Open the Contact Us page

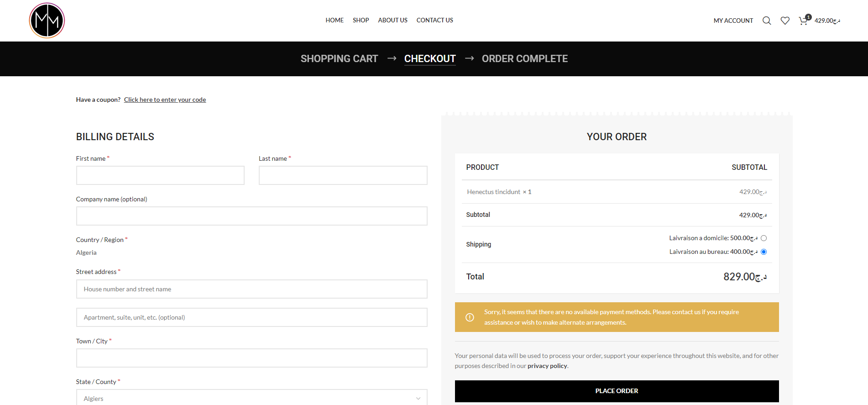[x=434, y=20]
